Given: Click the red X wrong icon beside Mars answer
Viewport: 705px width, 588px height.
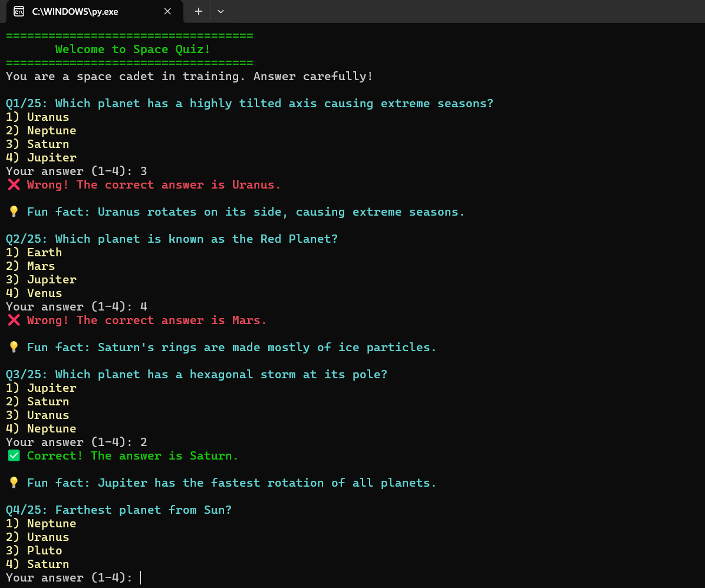Looking at the screenshot, I should pyautogui.click(x=14, y=320).
